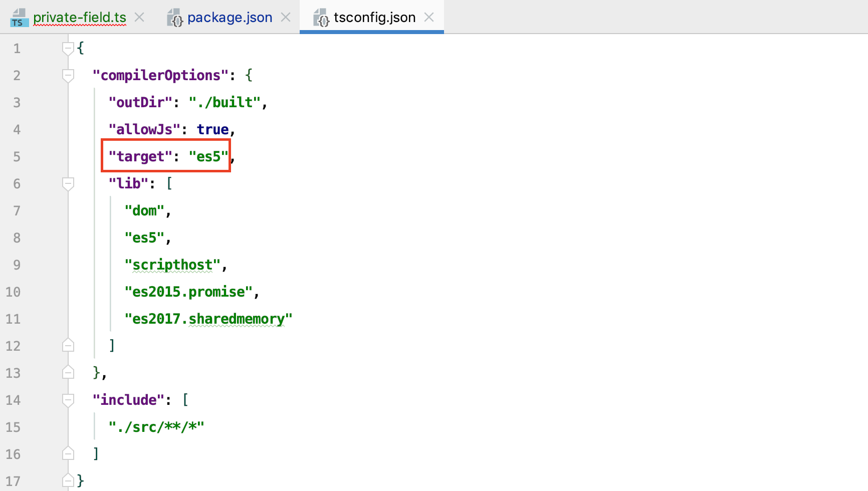This screenshot has height=491, width=868.
Task: Click the fold end marker on line 13
Action: (68, 372)
